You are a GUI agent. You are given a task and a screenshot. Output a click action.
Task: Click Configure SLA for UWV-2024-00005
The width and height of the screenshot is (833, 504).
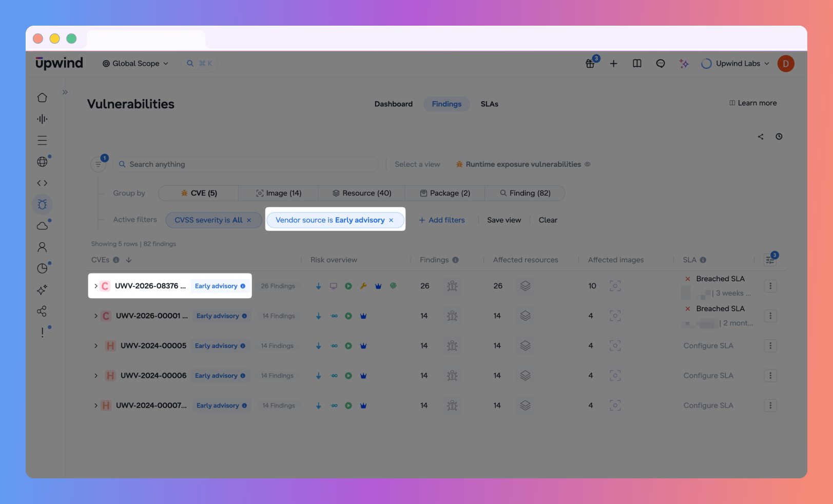pyautogui.click(x=708, y=346)
